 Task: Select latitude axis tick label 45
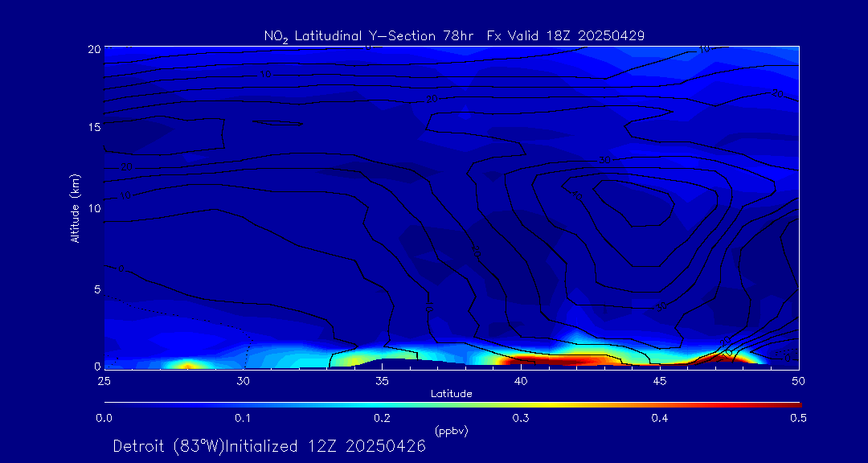tap(659, 381)
